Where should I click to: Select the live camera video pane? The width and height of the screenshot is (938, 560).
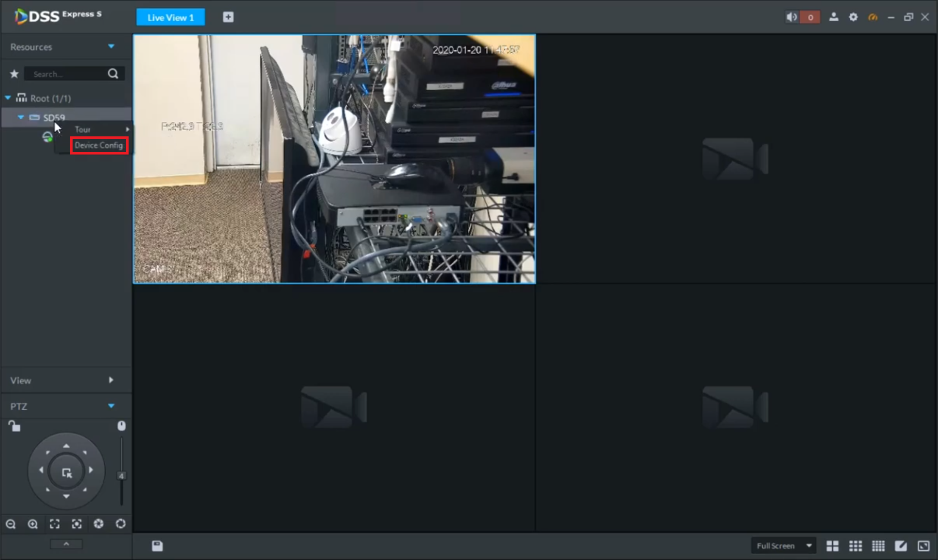pyautogui.click(x=334, y=159)
